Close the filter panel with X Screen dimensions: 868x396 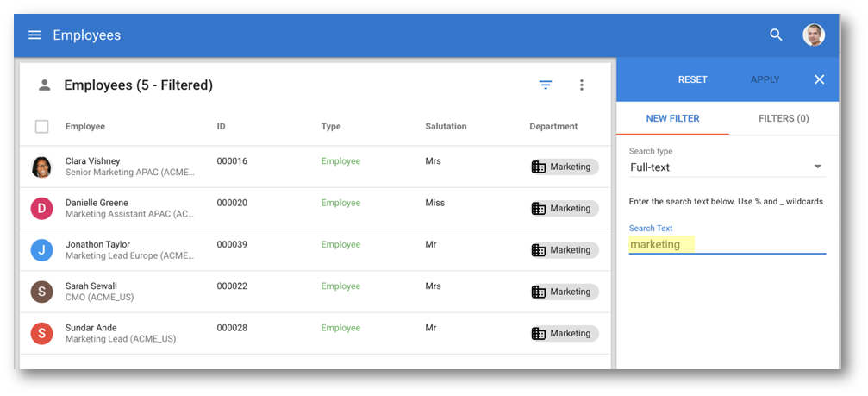pos(819,79)
